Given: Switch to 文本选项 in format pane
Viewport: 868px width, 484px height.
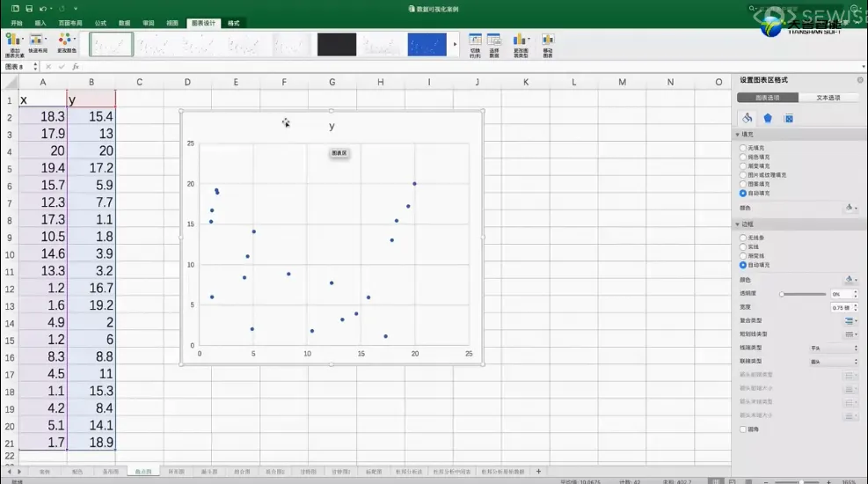Looking at the screenshot, I should 828,98.
